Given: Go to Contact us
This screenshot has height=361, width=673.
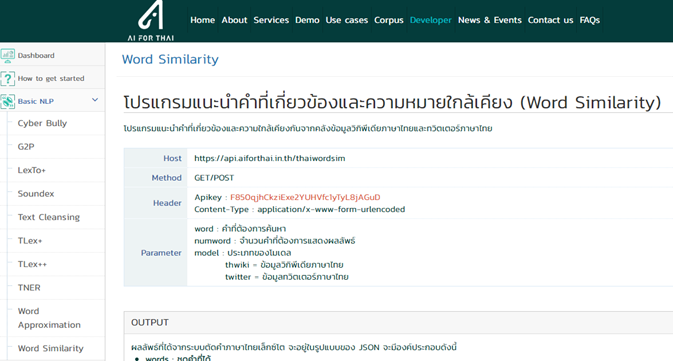Looking at the screenshot, I should (551, 20).
